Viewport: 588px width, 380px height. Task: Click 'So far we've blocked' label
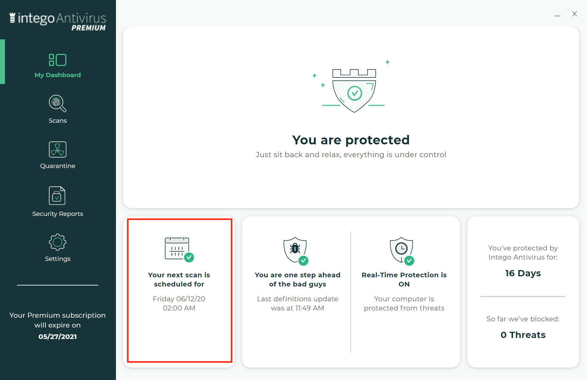point(523,319)
